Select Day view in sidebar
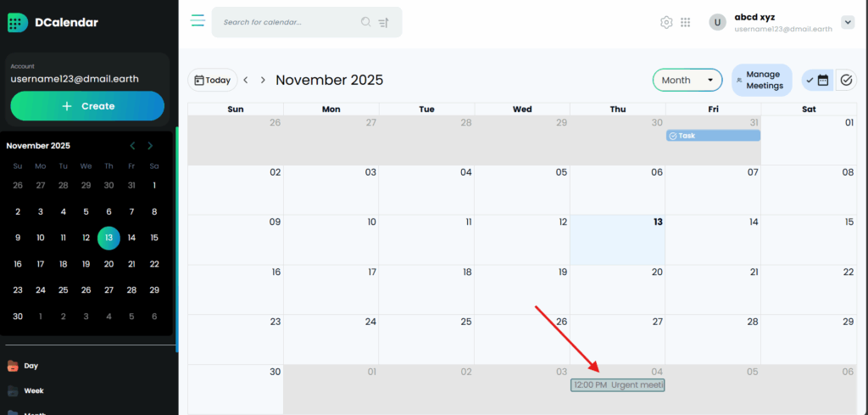 pos(31,366)
